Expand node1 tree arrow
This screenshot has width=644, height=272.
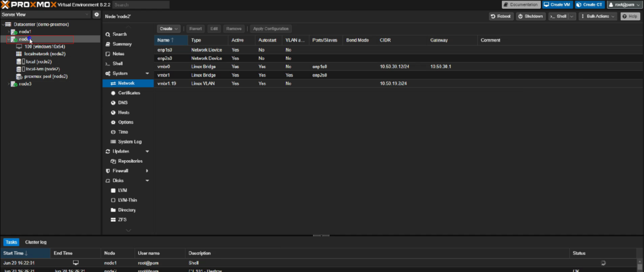point(9,31)
